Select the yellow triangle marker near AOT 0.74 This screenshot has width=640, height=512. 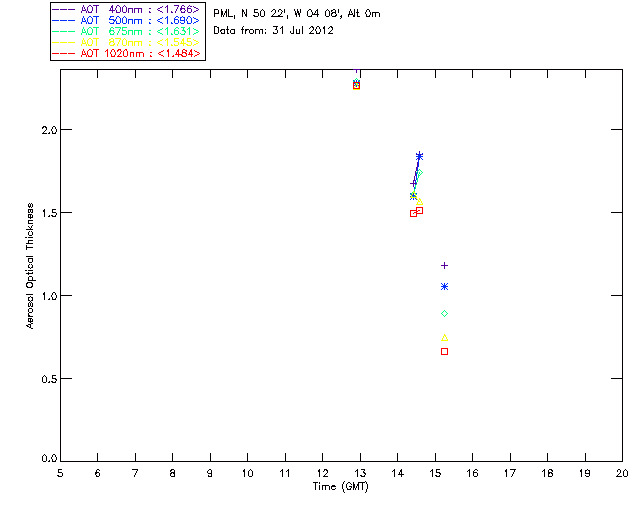click(x=444, y=338)
